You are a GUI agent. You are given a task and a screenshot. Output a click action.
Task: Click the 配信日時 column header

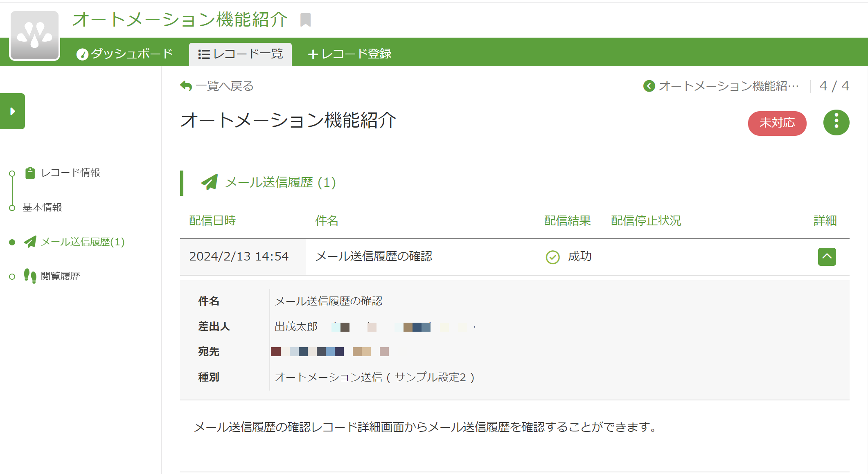tap(212, 220)
